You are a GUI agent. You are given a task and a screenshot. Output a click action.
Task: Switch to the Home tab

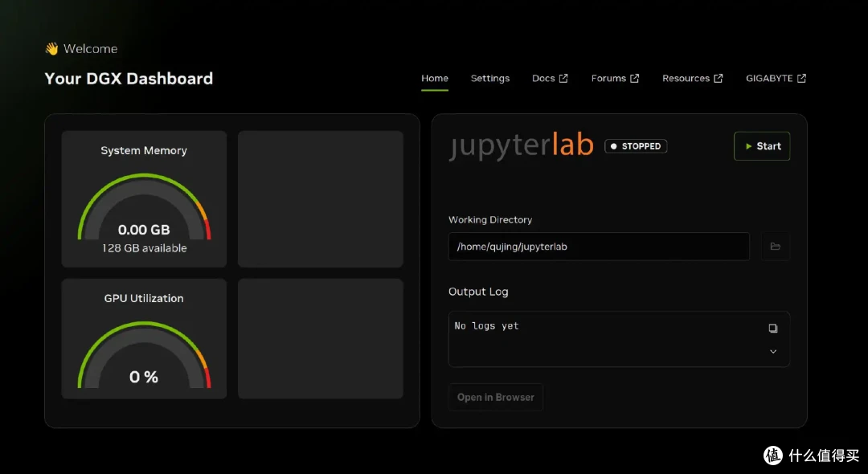435,79
